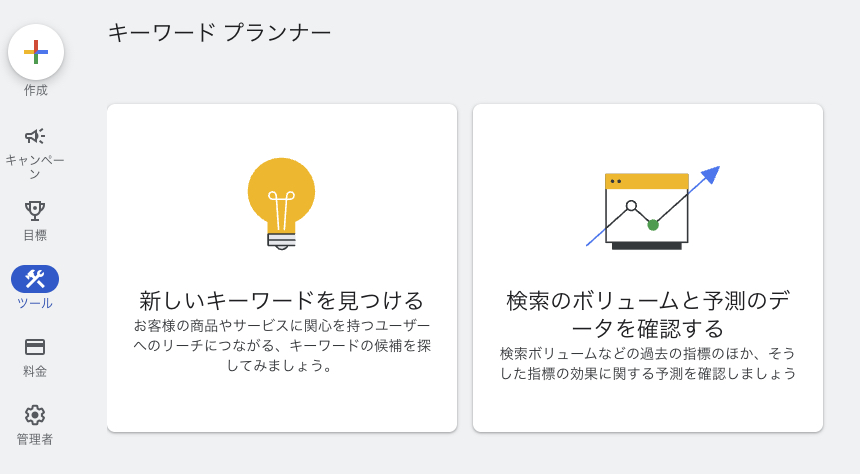Screen dimensions: 860x474
Task: Choose 管理者 label in the sidebar
Action: pos(35,439)
